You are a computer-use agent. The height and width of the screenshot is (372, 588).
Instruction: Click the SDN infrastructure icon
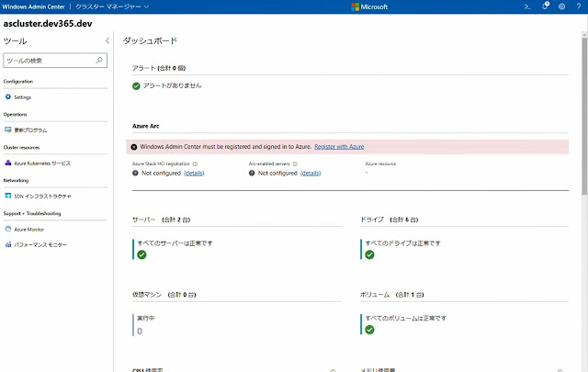[x=8, y=196]
